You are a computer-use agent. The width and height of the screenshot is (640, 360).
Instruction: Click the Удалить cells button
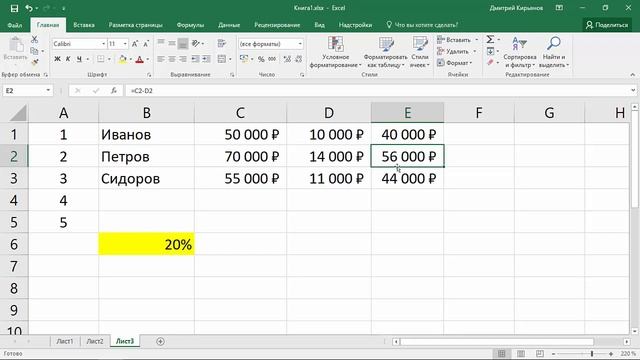pyautogui.click(x=454, y=51)
